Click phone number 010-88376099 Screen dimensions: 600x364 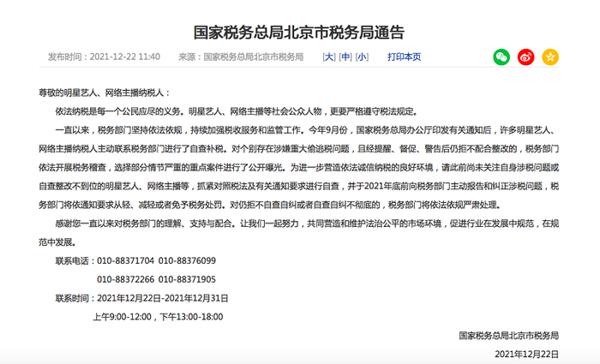tap(187, 260)
